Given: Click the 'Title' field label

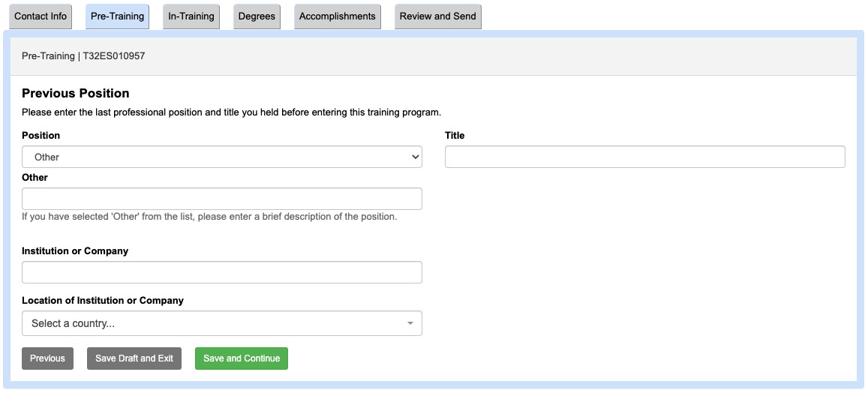Looking at the screenshot, I should point(455,136).
